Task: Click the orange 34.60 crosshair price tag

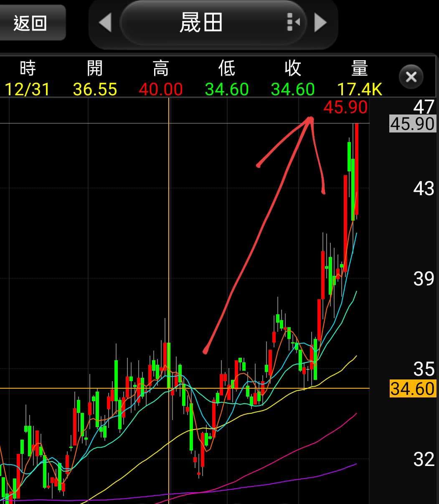Action: tap(413, 389)
